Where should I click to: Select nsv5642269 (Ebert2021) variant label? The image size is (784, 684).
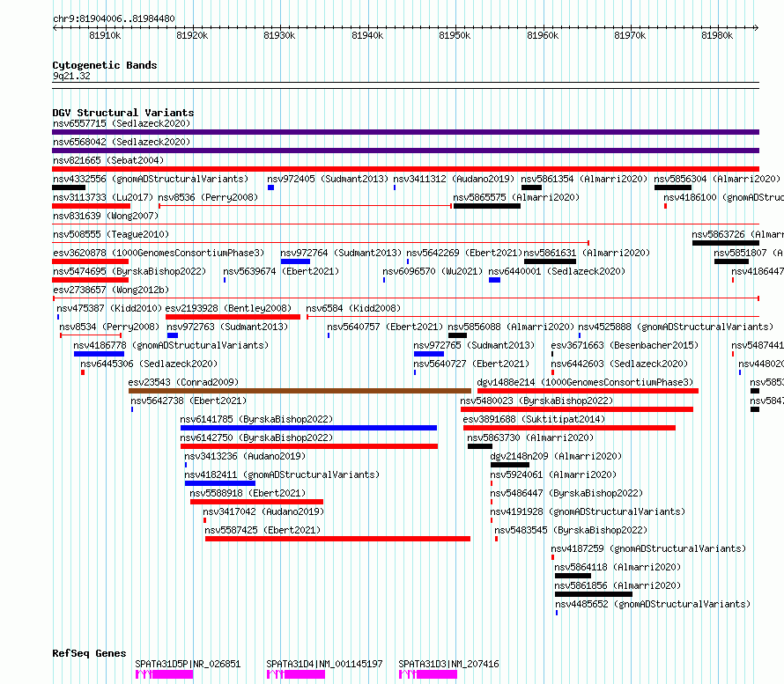pos(464,253)
